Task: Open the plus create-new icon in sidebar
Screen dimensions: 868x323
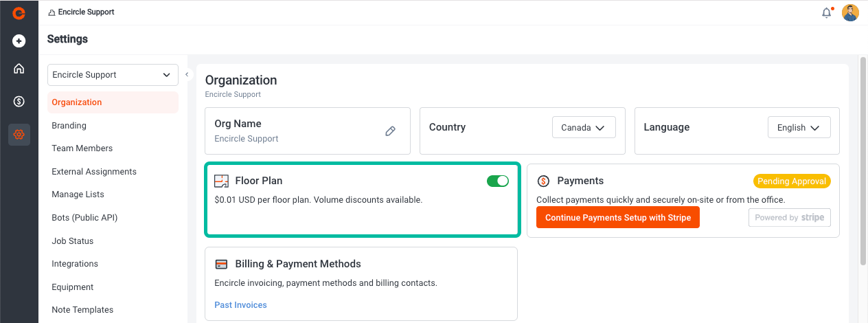Action: tap(19, 41)
